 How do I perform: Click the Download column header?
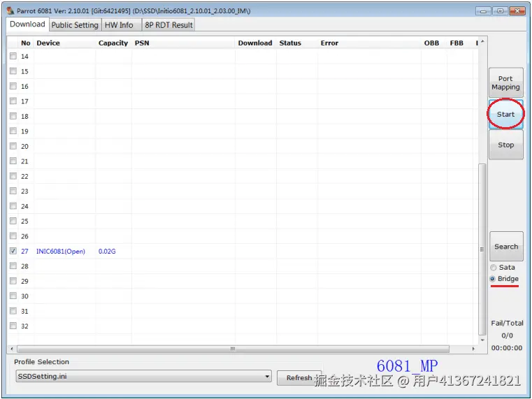[x=255, y=43]
